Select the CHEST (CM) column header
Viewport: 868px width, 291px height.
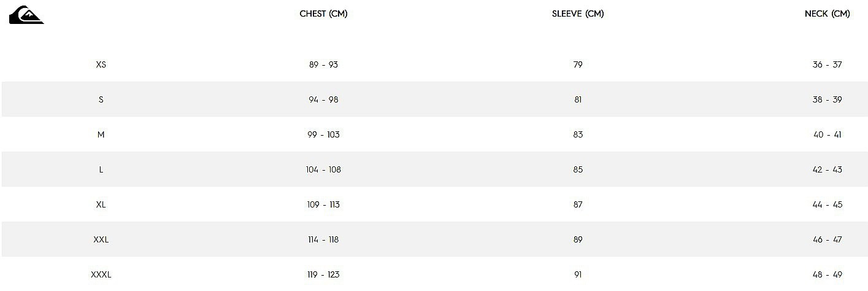323,14
